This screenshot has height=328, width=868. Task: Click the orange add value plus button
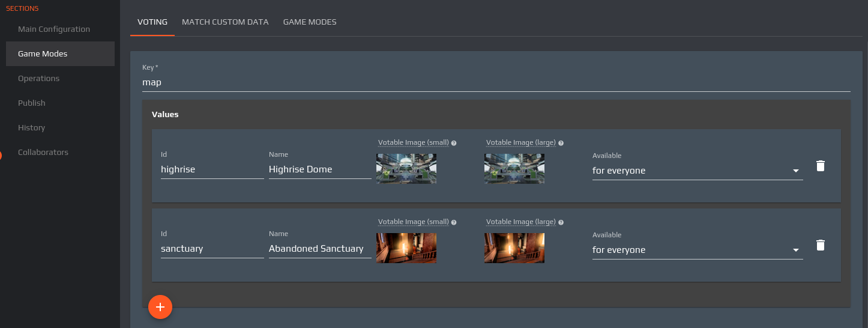160,307
